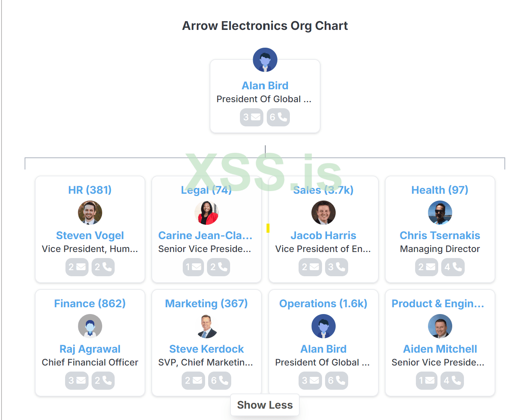
Task: Open Chris Tsernakis's phone badge
Action: pyautogui.click(x=453, y=267)
